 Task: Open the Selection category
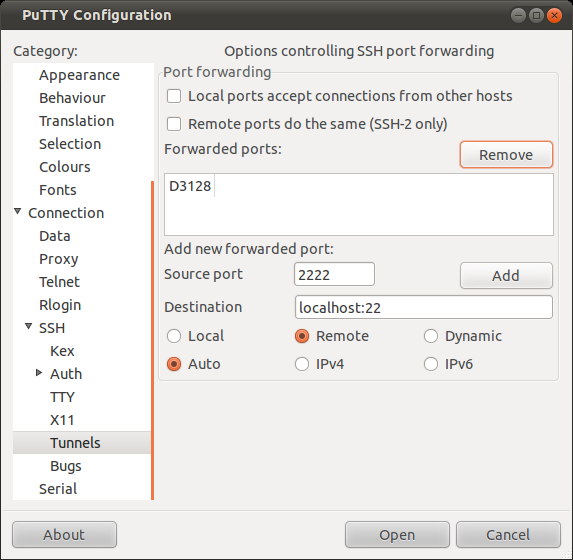pyautogui.click(x=70, y=144)
